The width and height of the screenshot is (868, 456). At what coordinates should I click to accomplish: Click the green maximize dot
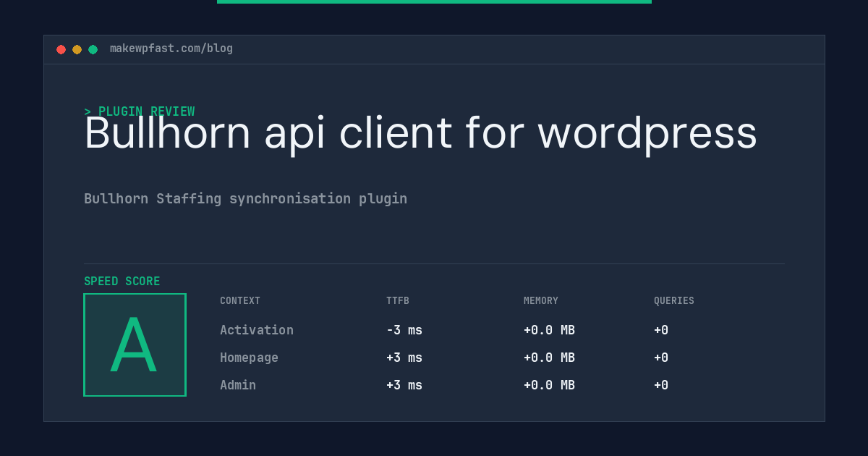[x=93, y=49]
